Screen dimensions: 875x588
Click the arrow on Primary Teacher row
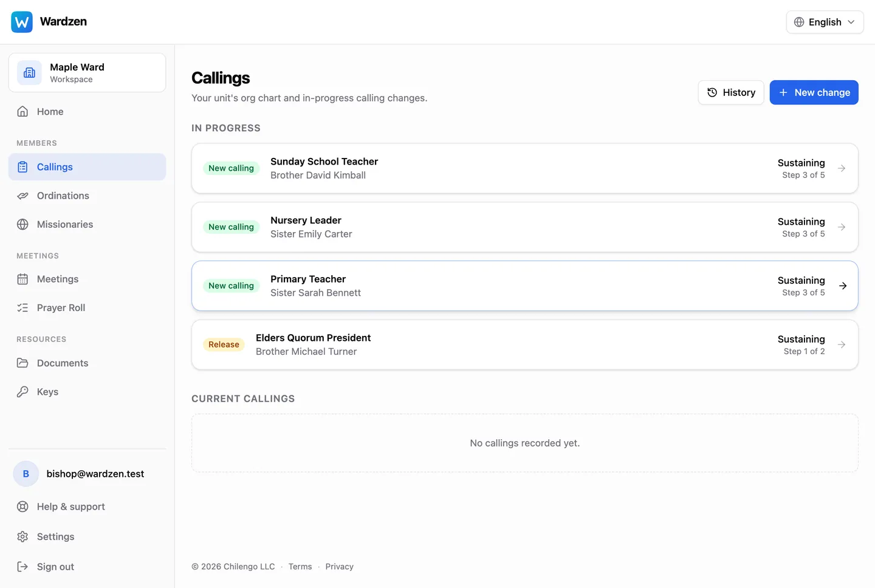point(843,286)
